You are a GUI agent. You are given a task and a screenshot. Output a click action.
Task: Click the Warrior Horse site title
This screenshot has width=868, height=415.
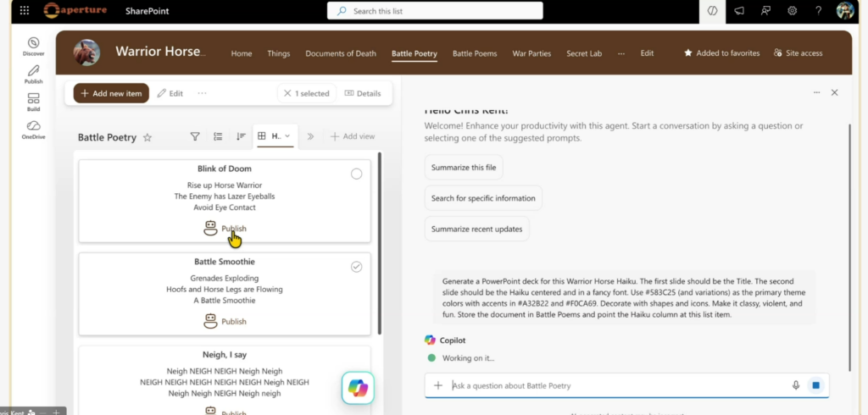tap(160, 52)
